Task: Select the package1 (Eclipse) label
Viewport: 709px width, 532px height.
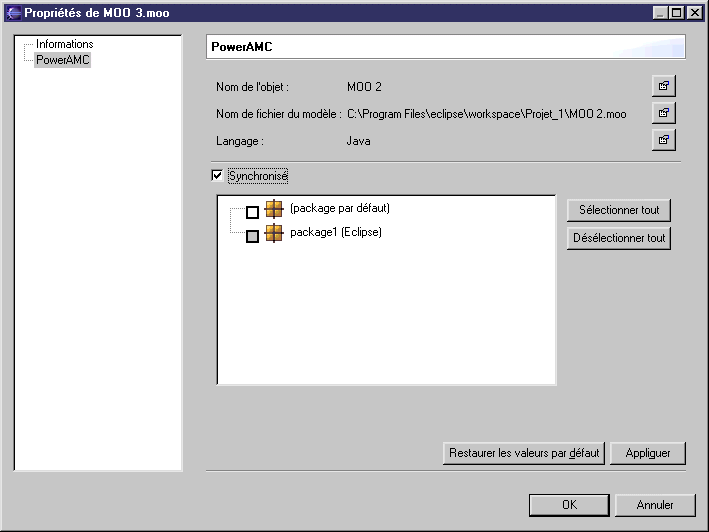Action: click(335, 233)
